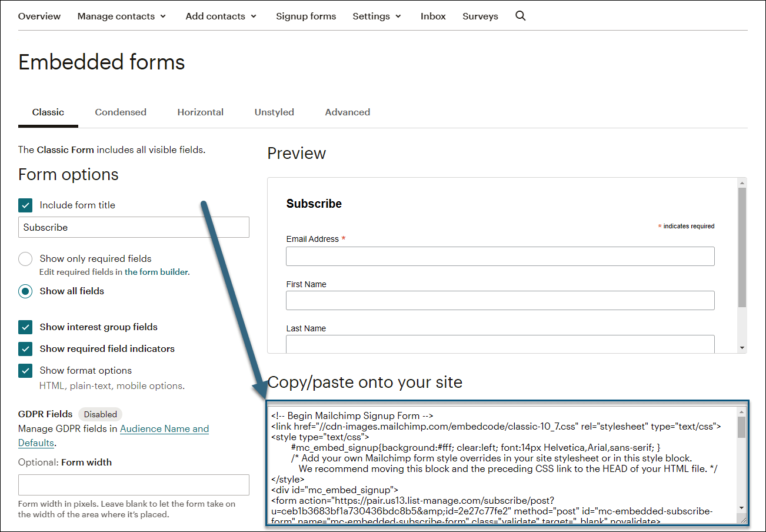Click the Preview section heading
This screenshot has width=766, height=532.
[x=297, y=154]
